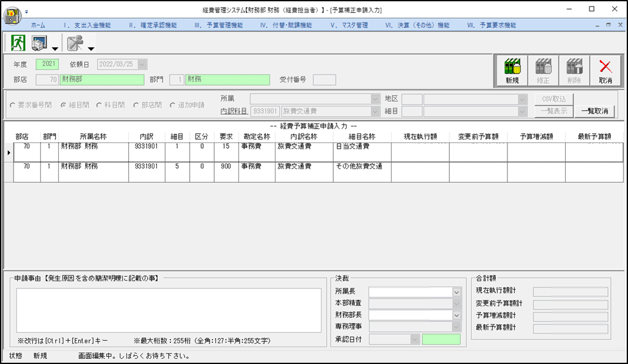This screenshot has height=364, width=628.
Task: Open dropdown arrow beside tools icon
Action: click(x=91, y=49)
